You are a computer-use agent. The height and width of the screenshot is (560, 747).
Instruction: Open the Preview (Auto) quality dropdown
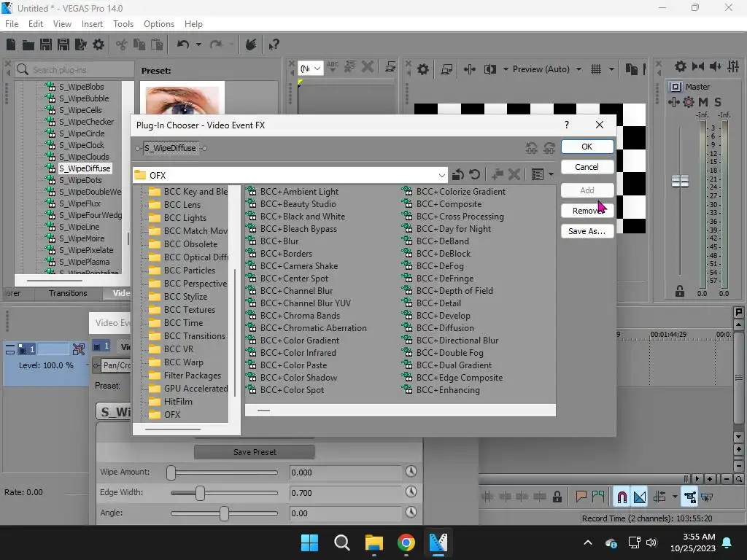(578, 69)
